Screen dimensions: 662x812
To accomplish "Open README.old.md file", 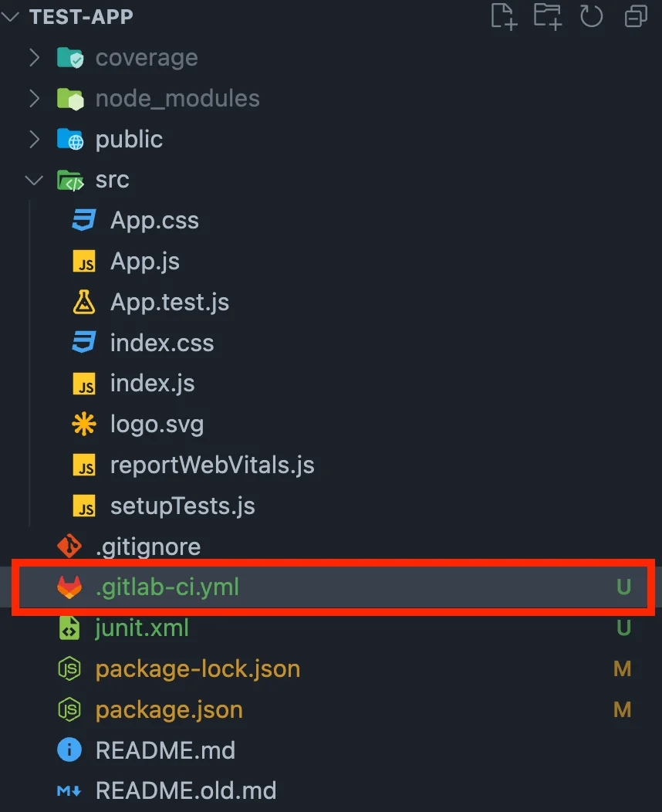I will click(185, 791).
